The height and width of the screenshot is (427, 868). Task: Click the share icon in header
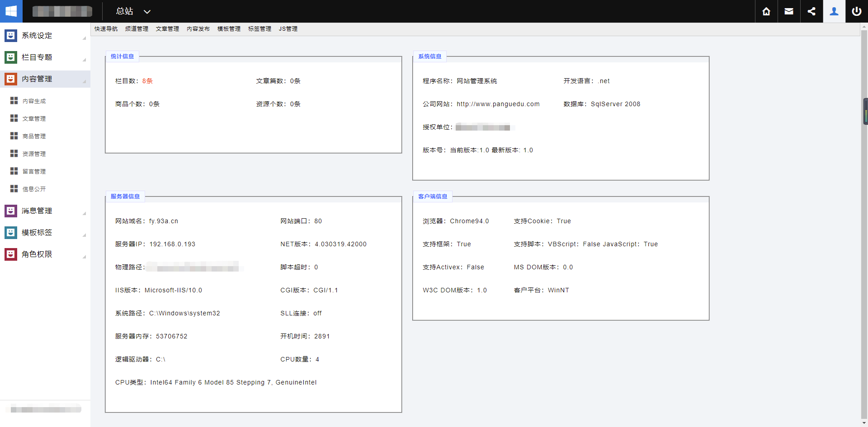tap(811, 11)
